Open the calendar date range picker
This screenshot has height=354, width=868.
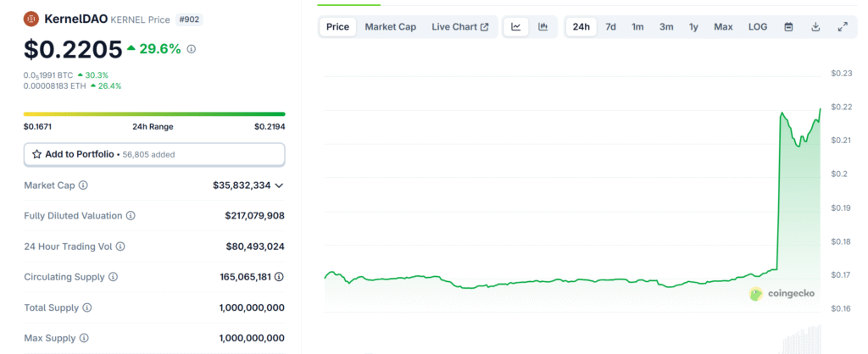click(x=788, y=27)
